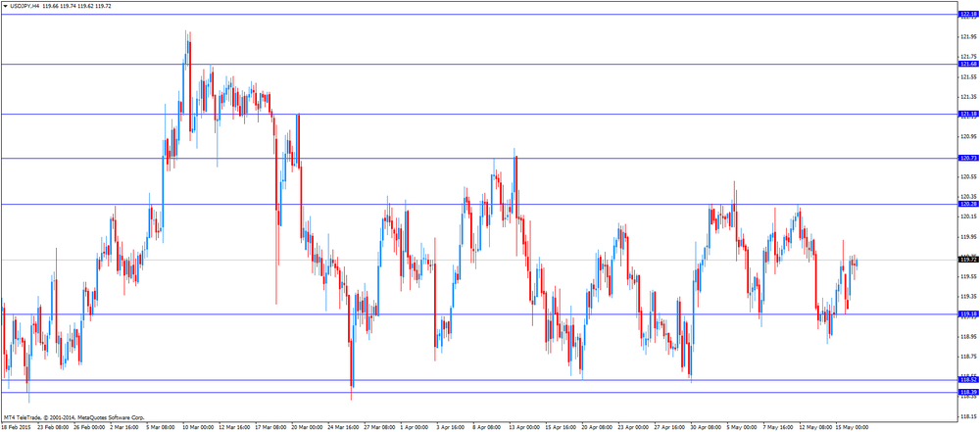Click the 8 Apr 08:00 time label

click(487, 428)
